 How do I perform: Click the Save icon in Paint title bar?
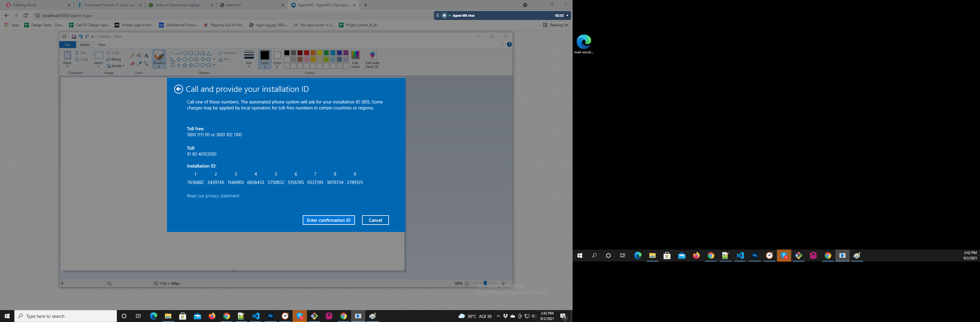click(x=74, y=36)
